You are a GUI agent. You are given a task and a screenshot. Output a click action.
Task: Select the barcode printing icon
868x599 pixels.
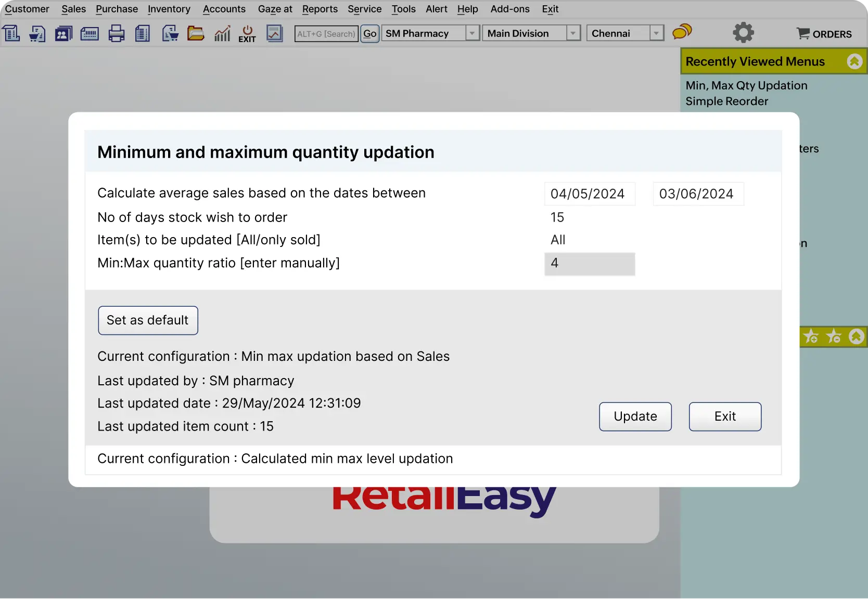[x=89, y=33]
